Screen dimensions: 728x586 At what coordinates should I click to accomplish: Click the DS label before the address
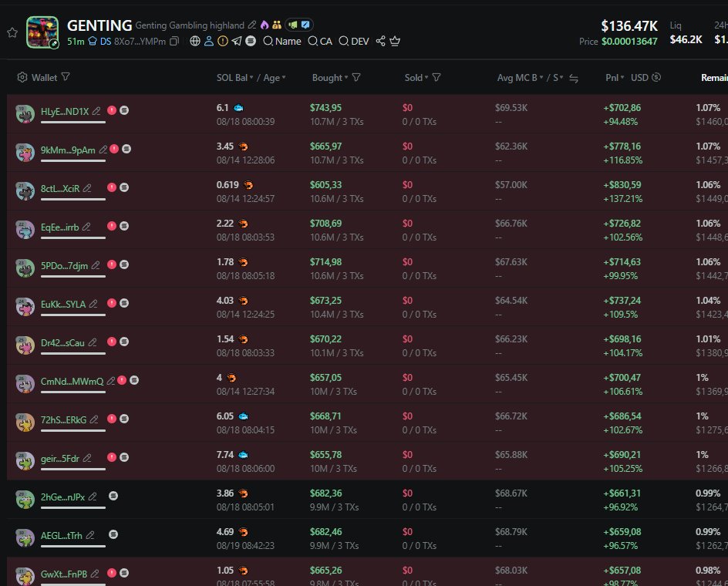[106, 42]
